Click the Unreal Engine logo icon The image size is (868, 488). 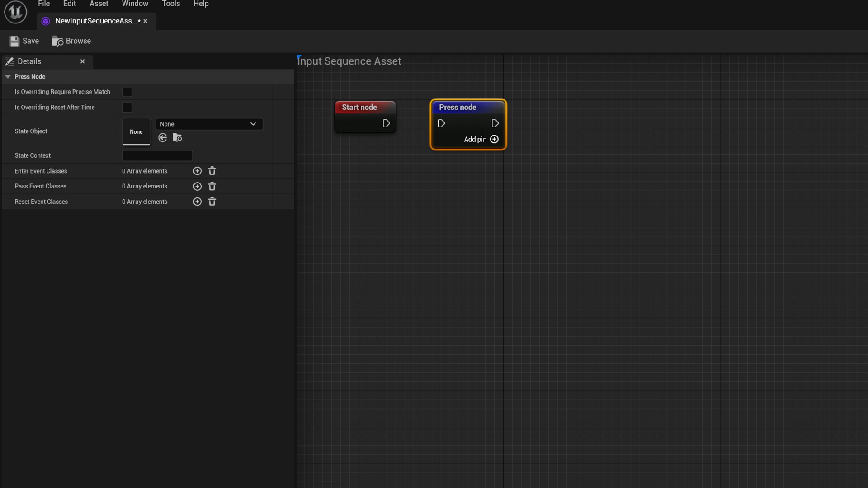[x=15, y=12]
